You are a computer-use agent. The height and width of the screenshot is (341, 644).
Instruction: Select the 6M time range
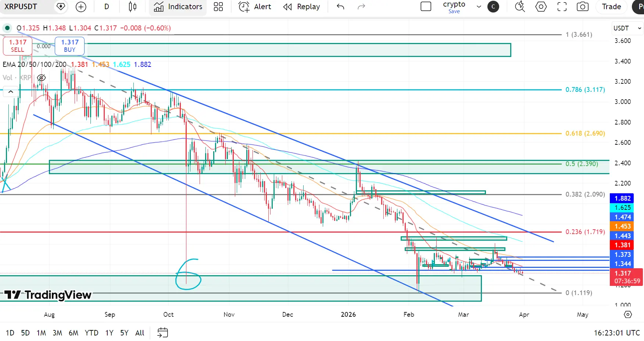pos(74,333)
